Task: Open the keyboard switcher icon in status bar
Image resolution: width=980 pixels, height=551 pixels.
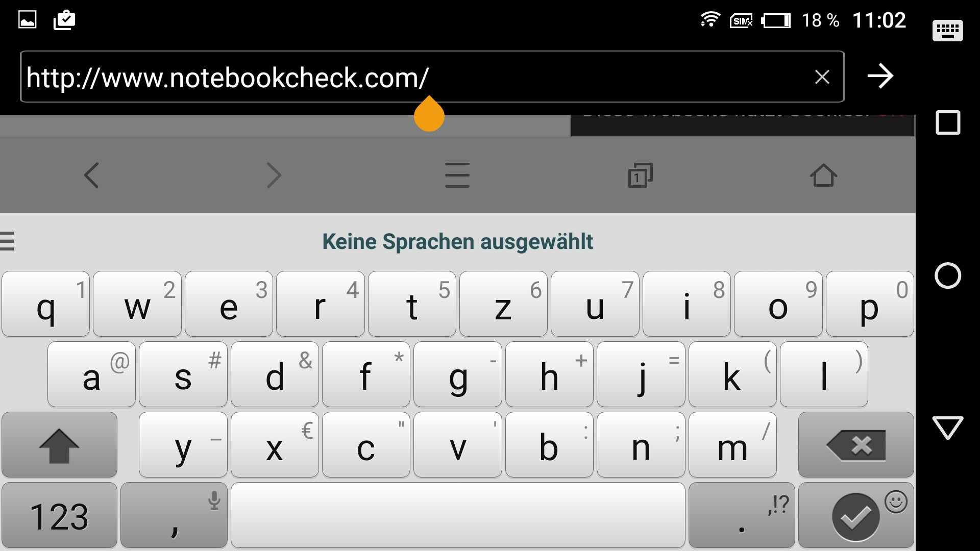Action: tap(948, 31)
